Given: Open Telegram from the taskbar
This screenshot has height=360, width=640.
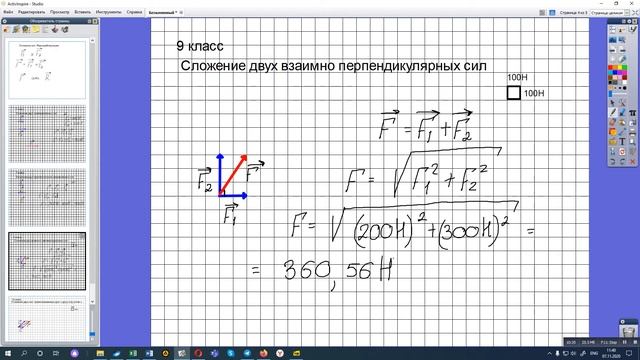Looking at the screenshot, I should pos(247,353).
